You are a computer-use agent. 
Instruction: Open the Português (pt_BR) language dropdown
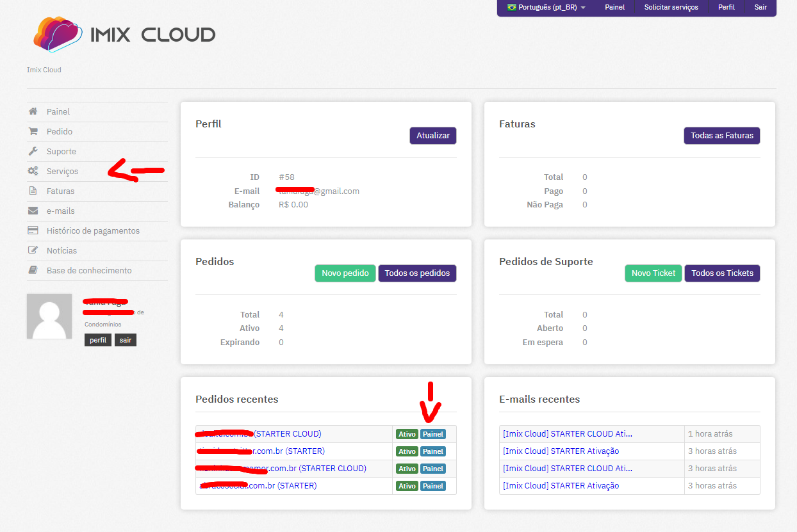[546, 7]
